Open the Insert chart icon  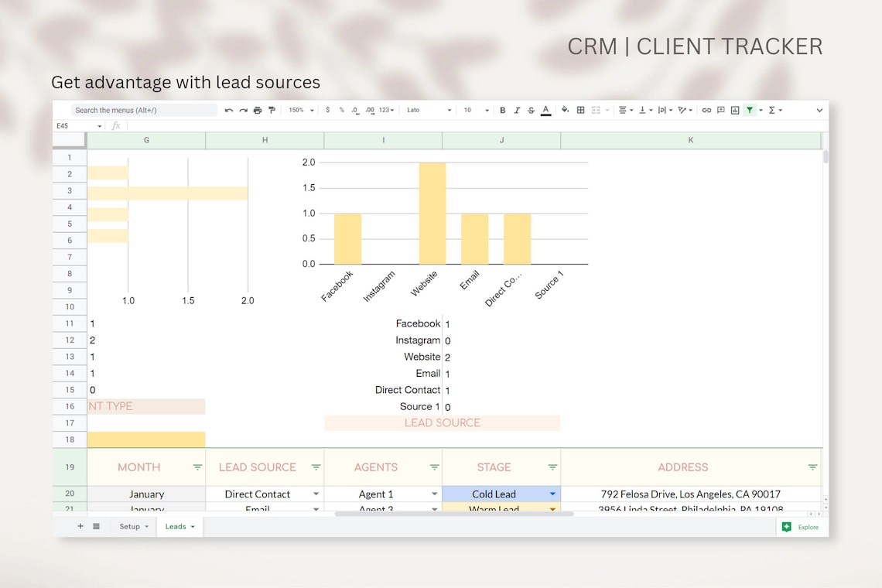[x=735, y=110]
